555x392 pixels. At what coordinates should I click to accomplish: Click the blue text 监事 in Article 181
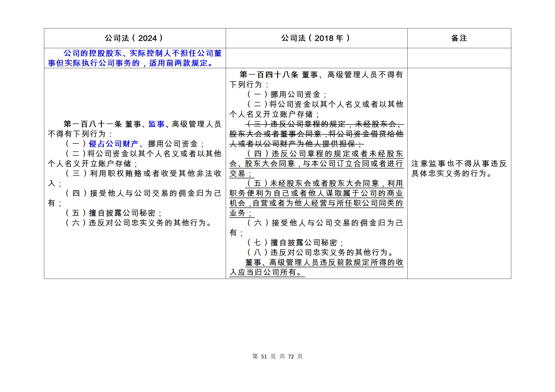coord(156,124)
